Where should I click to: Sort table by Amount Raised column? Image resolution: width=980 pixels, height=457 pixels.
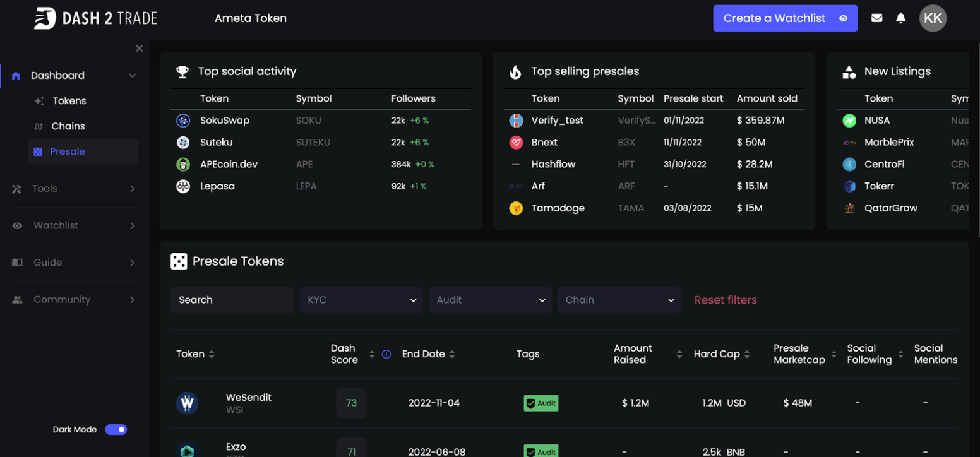click(679, 354)
